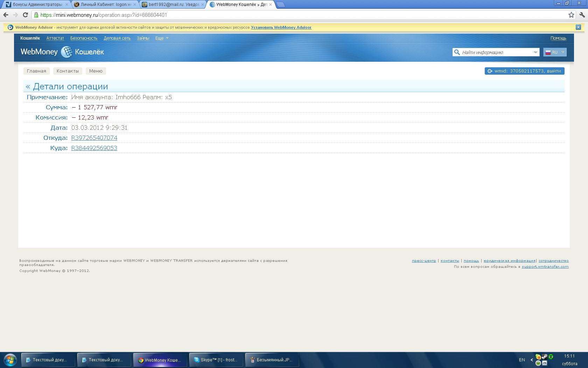Close the бонусы Администраторы tab
The image size is (588, 368).
click(x=66, y=5)
